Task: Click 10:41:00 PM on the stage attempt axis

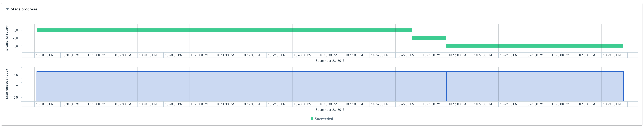Action: pyautogui.click(x=199, y=55)
